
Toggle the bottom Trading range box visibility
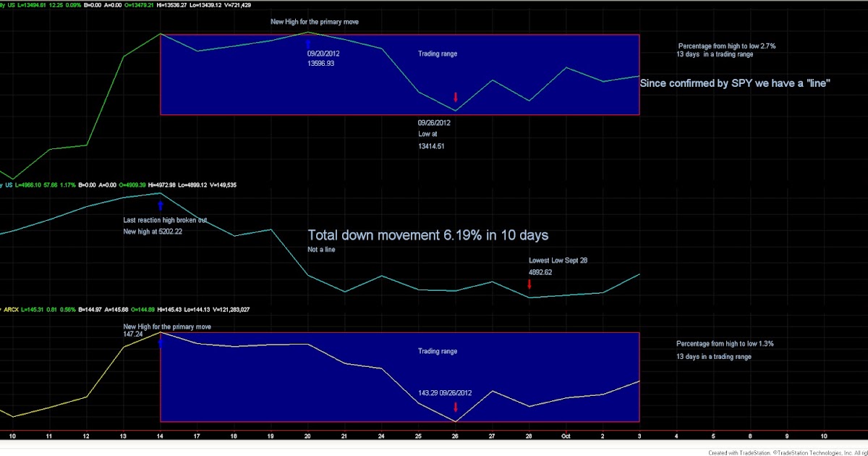(399, 376)
